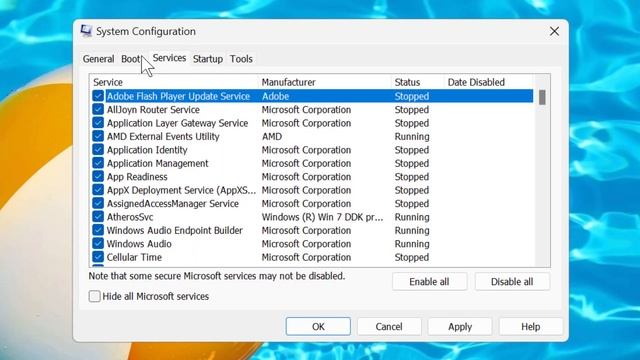The height and width of the screenshot is (360, 640).
Task: Click the Cancel button
Action: tap(389, 327)
